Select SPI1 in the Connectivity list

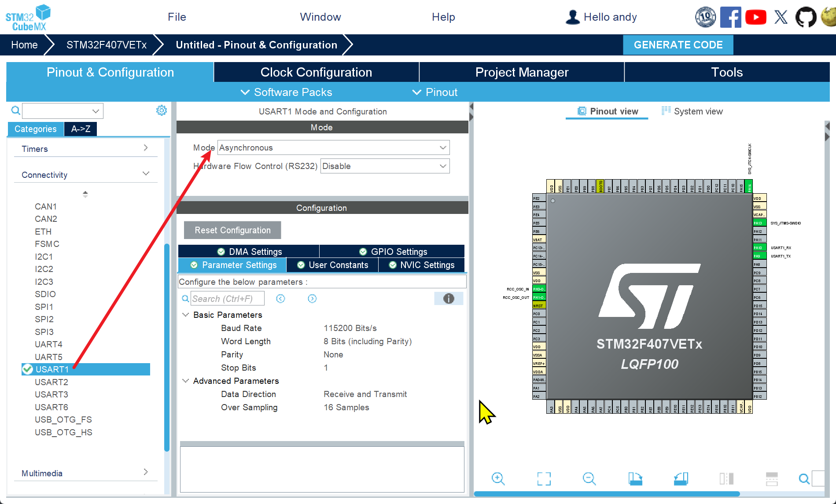point(44,307)
